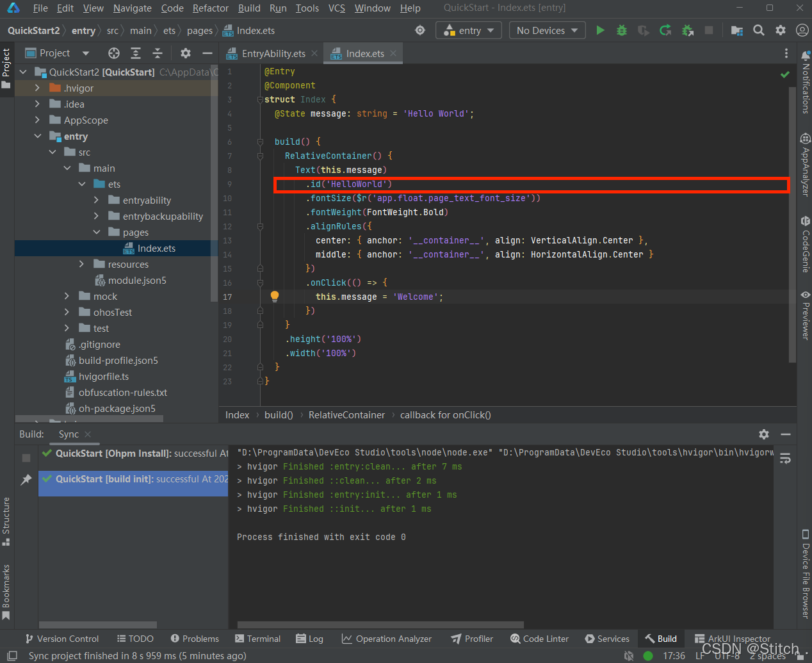
Task: Select module.json5 in the project tree
Action: [x=136, y=281]
